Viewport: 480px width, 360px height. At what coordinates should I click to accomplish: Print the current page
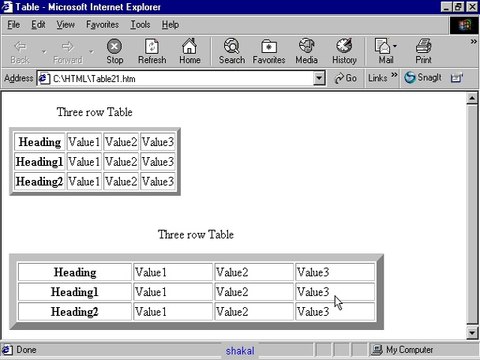(423, 51)
